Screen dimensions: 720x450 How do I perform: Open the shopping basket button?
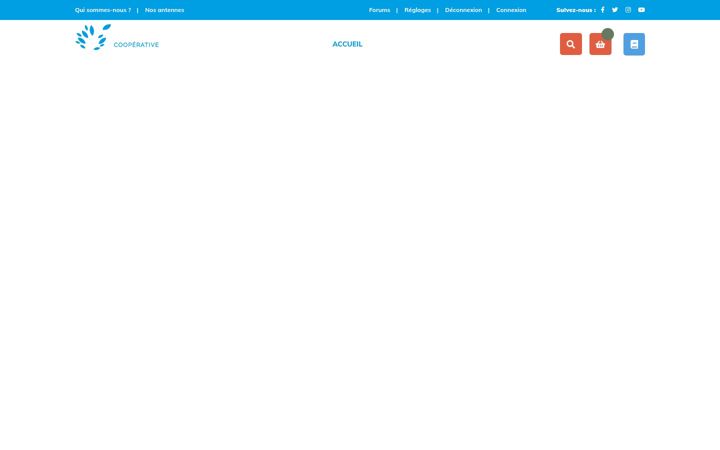point(600,44)
